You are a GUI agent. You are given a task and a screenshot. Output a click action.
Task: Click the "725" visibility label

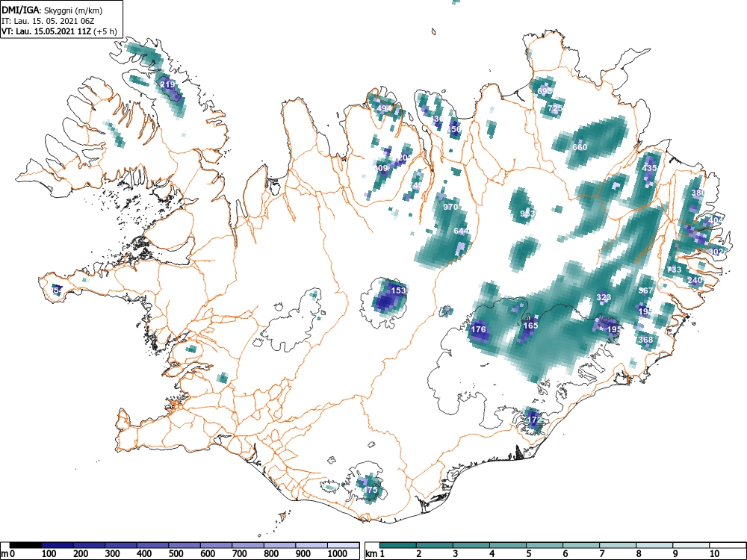pos(556,108)
